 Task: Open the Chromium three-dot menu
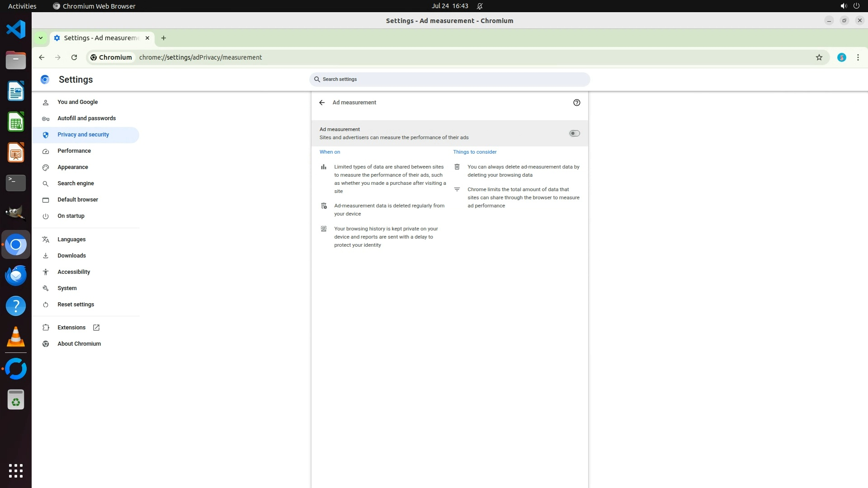(x=858, y=57)
